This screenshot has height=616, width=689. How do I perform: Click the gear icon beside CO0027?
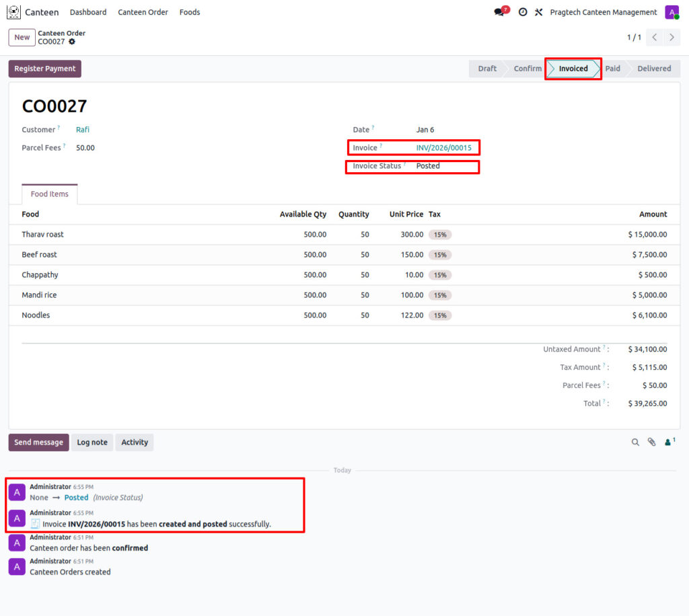point(72,42)
